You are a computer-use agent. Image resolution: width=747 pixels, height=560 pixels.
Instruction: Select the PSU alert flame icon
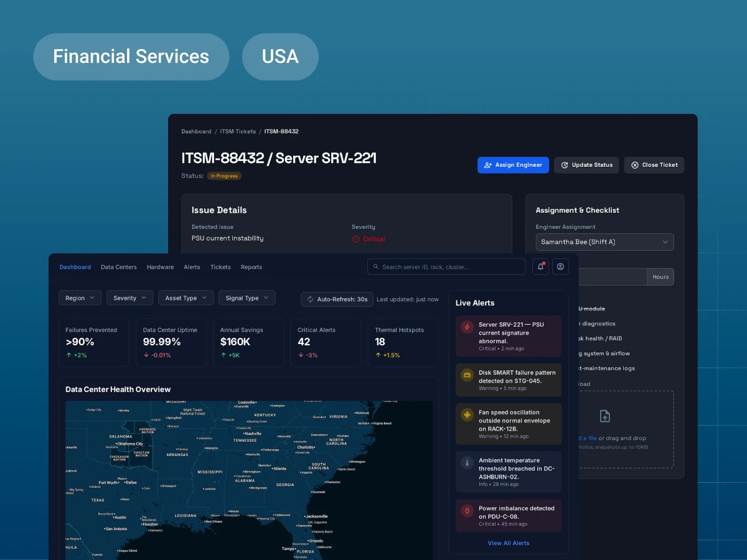click(466, 326)
